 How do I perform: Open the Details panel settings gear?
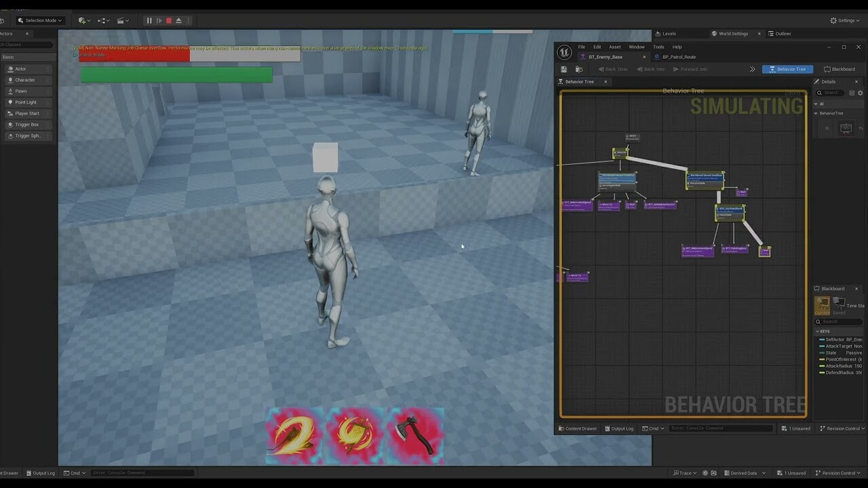pos(860,93)
